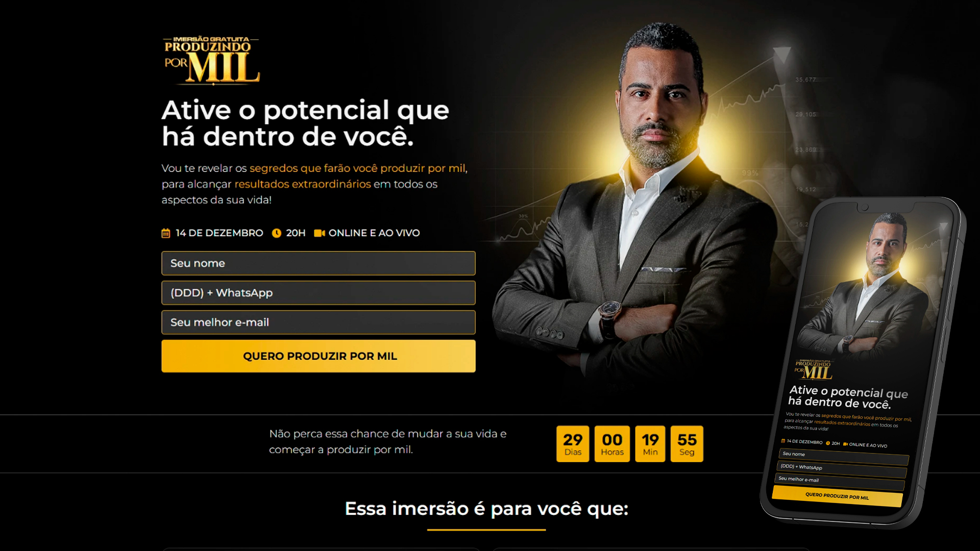Click the ONLINE E AO VIVO label

pyautogui.click(x=374, y=233)
